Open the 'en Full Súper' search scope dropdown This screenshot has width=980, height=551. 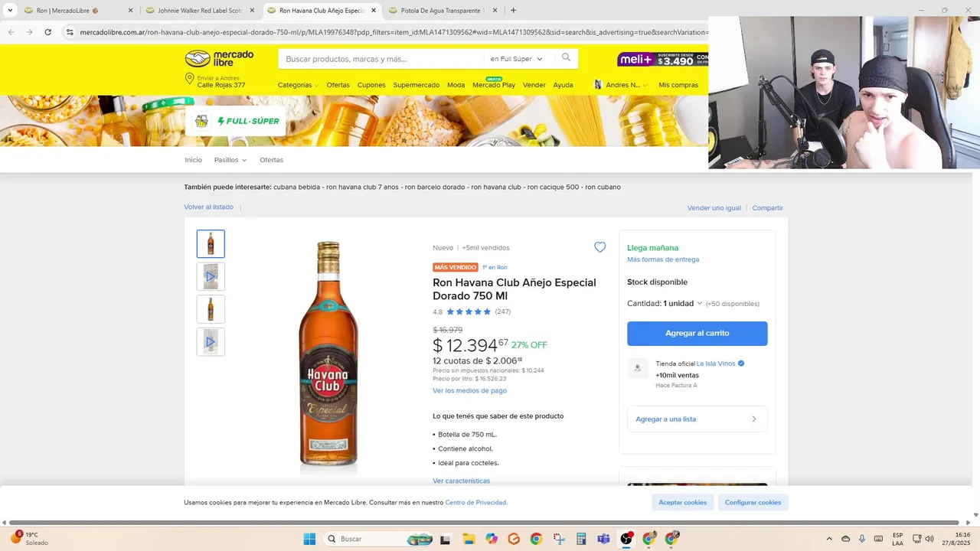click(516, 59)
